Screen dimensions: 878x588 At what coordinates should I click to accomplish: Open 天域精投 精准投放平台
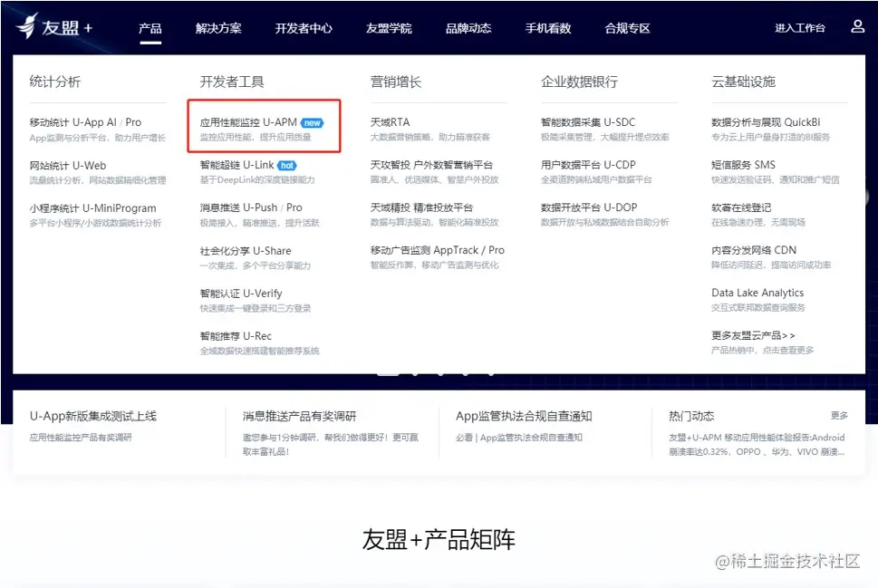tap(421, 207)
